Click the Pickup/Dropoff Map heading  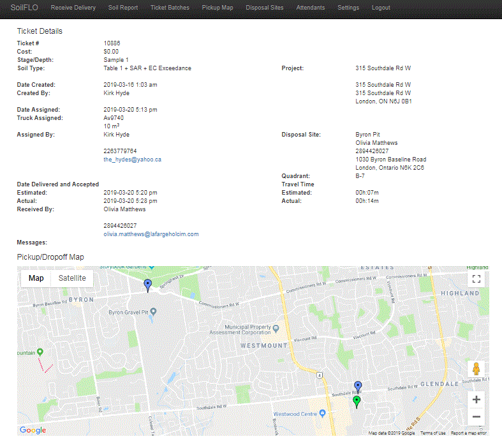tap(50, 257)
